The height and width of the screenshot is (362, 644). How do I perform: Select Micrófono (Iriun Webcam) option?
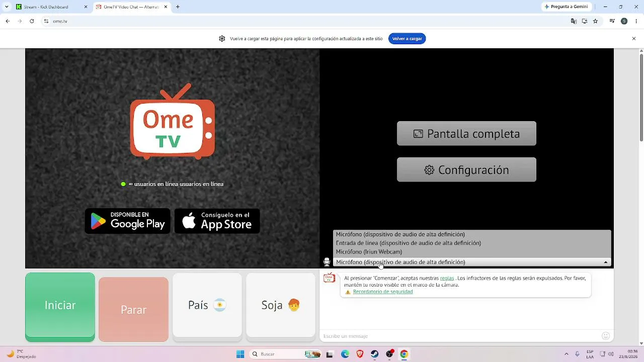coord(471,251)
